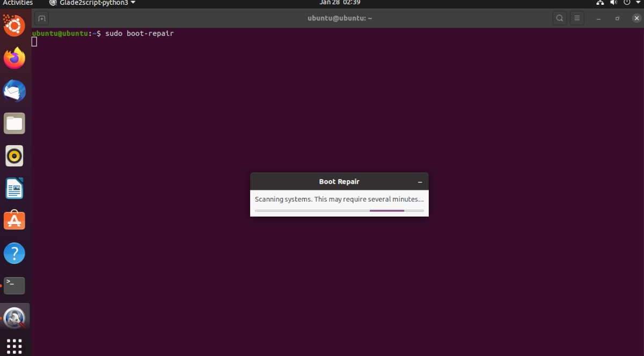Open the Jan 28 clock calendar
Viewport: 644px width, 356px height.
pyautogui.click(x=340, y=3)
